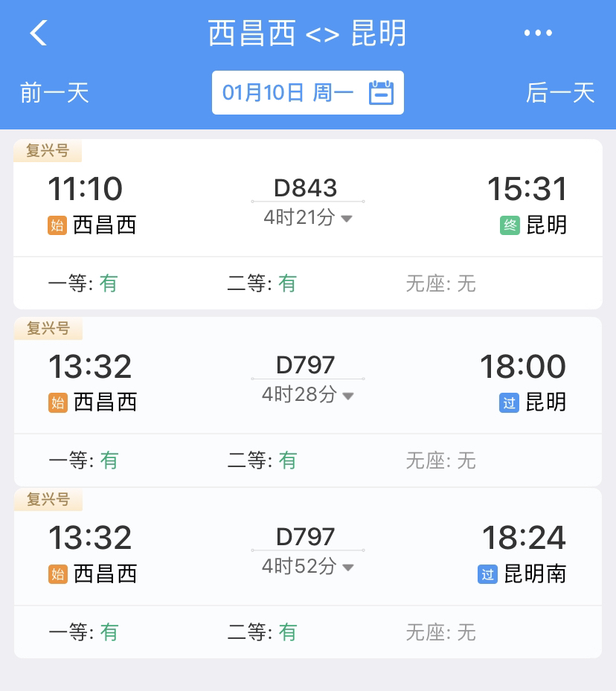Expand the 4时28分 duration dropdown arrow
This screenshot has height=691, width=616.
click(348, 396)
